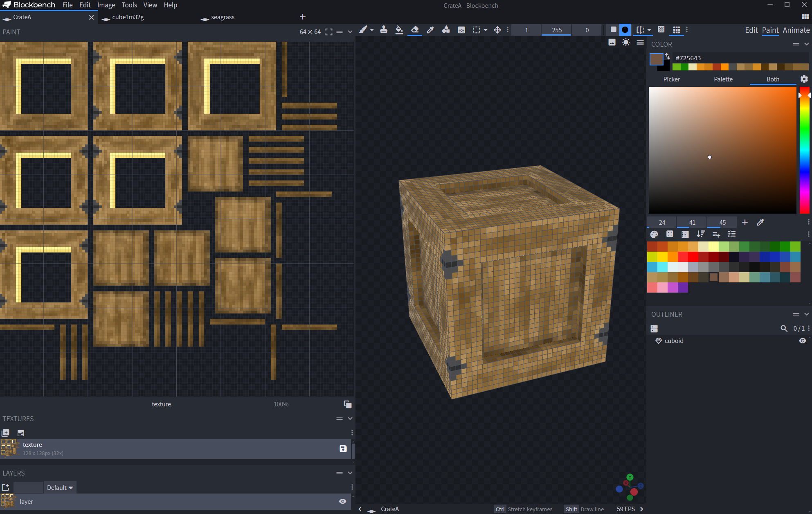Toggle the pixel grid button
The image size is (812, 514).
677,30
